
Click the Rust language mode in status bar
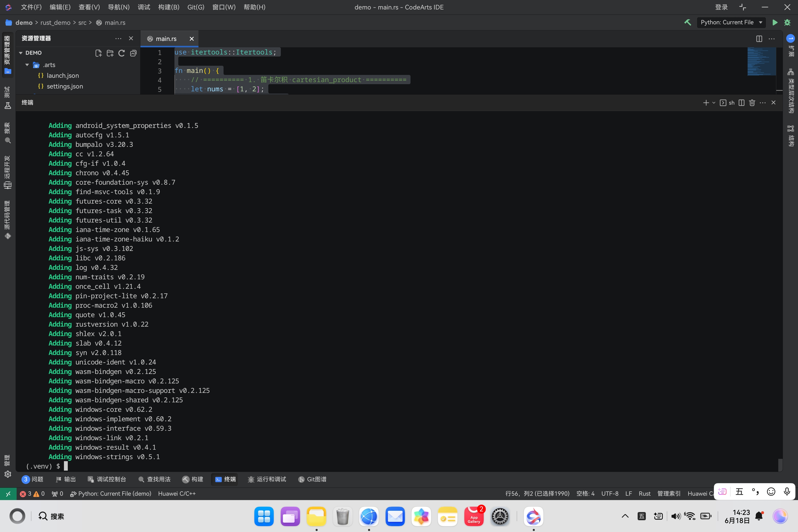(x=644, y=494)
